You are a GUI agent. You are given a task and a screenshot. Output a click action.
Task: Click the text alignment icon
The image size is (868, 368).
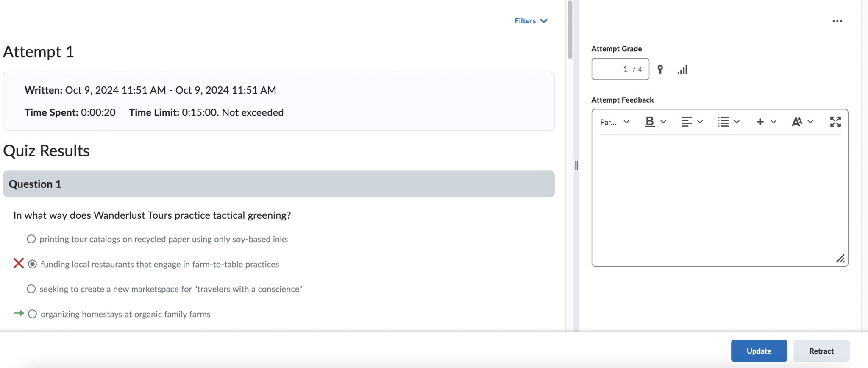pos(686,122)
